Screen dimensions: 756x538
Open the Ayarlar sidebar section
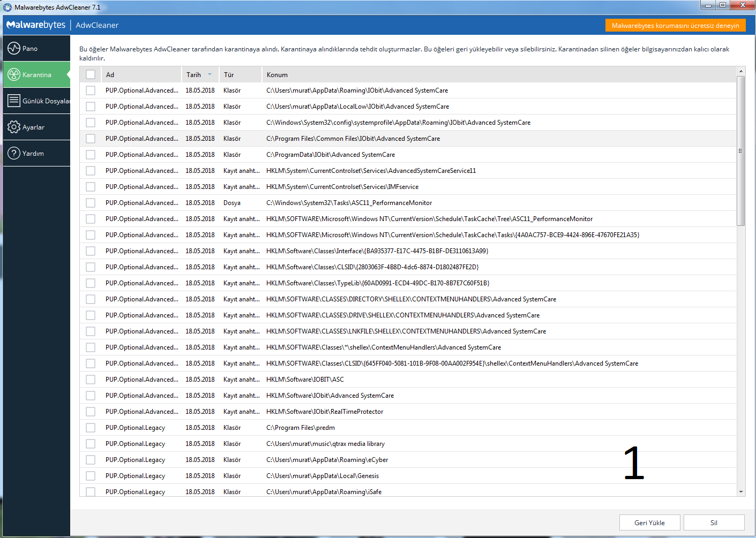36,127
